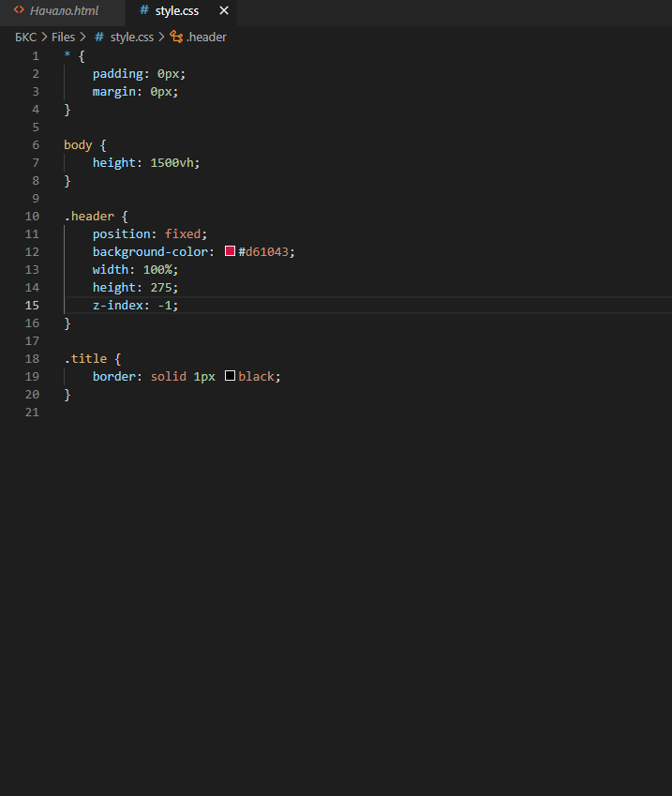Open the .header breadcrumb symbol
This screenshot has height=796, width=672.
206,38
